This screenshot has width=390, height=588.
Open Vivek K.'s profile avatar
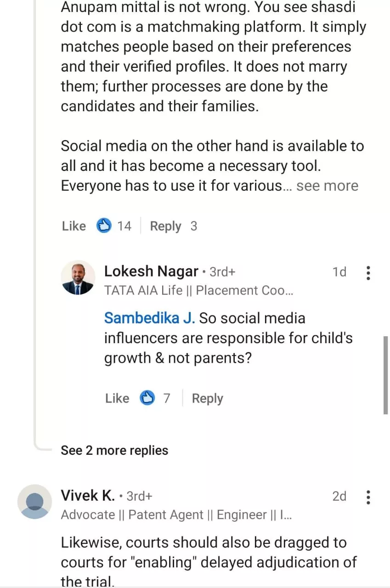click(34, 502)
